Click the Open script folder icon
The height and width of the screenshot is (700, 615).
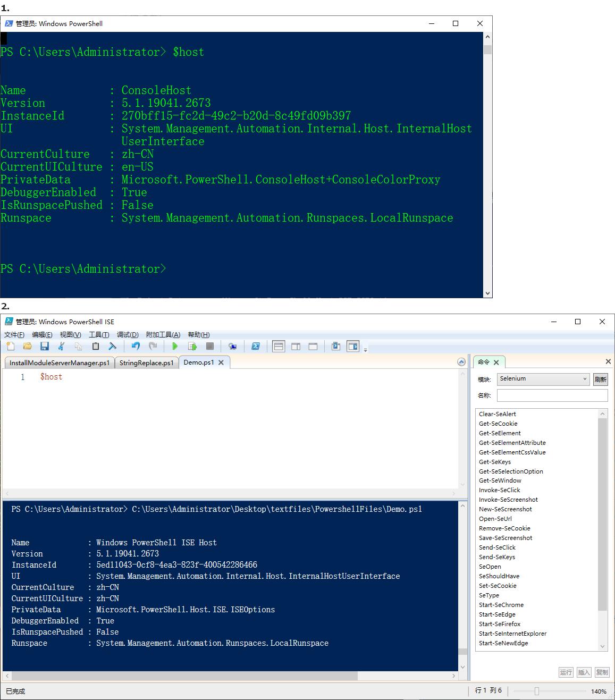pyautogui.click(x=27, y=347)
